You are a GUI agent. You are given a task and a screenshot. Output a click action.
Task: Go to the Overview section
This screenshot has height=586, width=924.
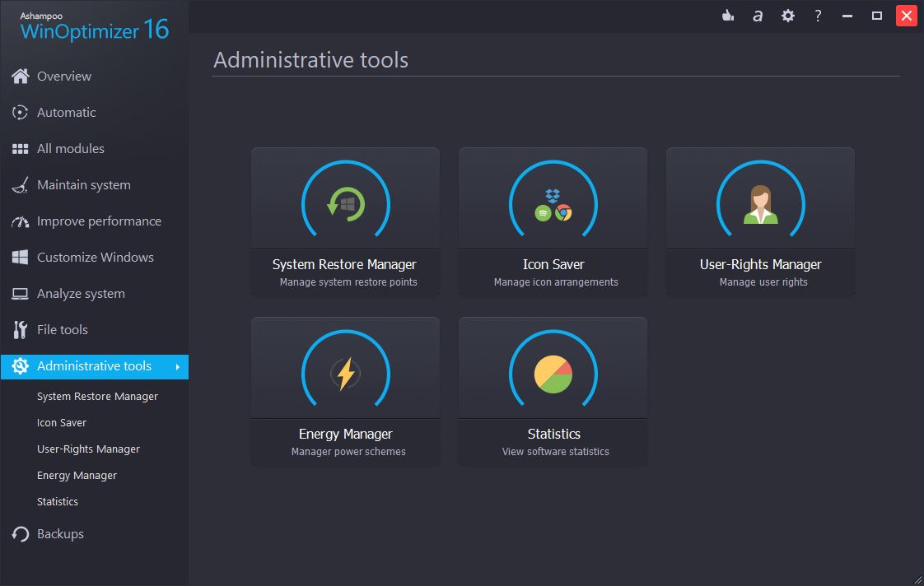click(63, 77)
